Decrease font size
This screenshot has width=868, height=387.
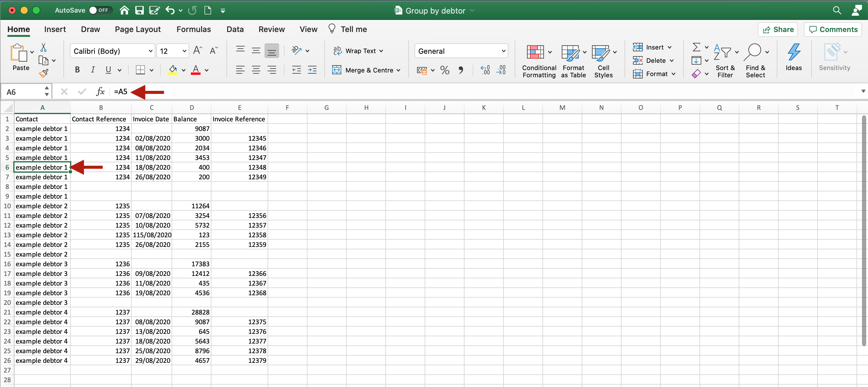(x=214, y=51)
